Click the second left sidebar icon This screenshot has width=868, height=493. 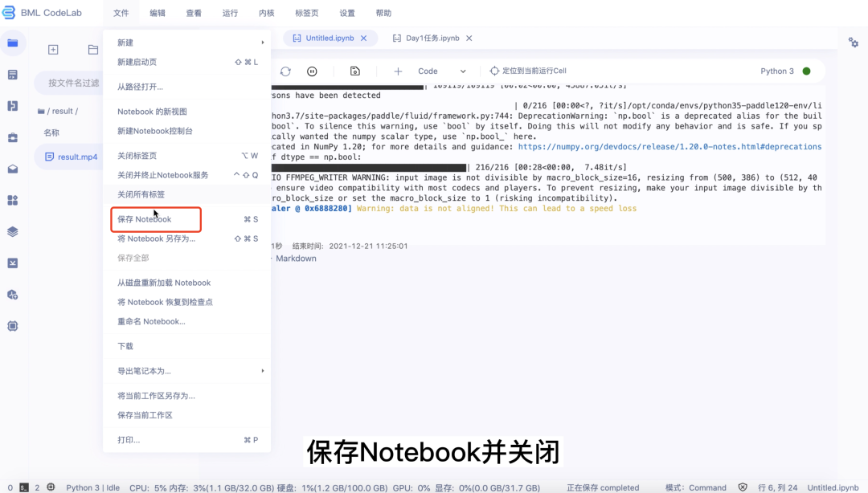pyautogui.click(x=13, y=75)
